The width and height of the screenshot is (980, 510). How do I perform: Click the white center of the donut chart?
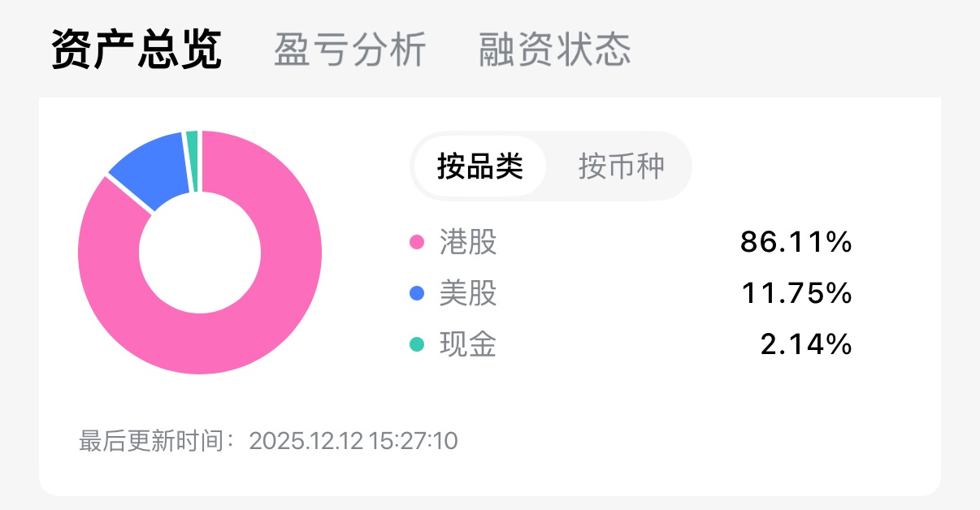click(x=200, y=252)
